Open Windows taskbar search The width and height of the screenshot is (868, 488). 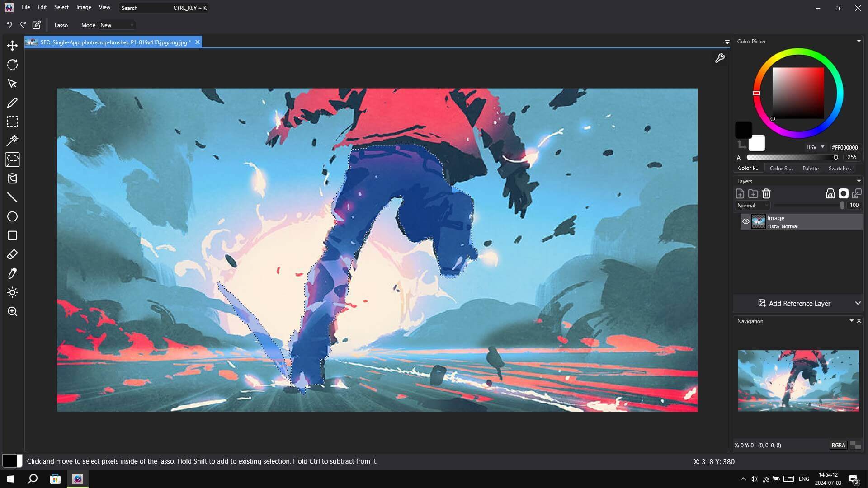pos(33,479)
